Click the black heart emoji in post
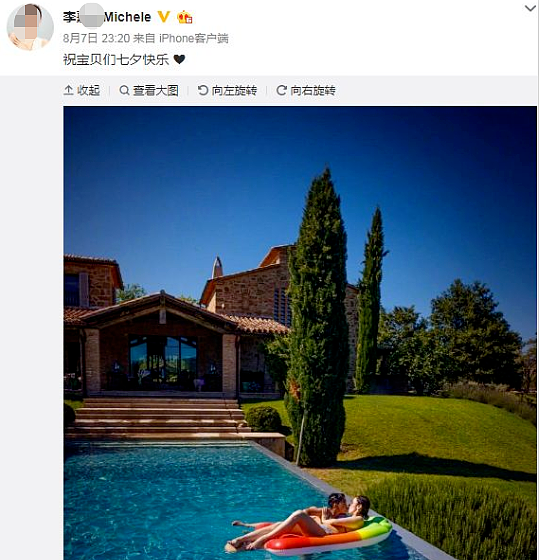The width and height of the screenshot is (539, 560). pyautogui.click(x=179, y=59)
